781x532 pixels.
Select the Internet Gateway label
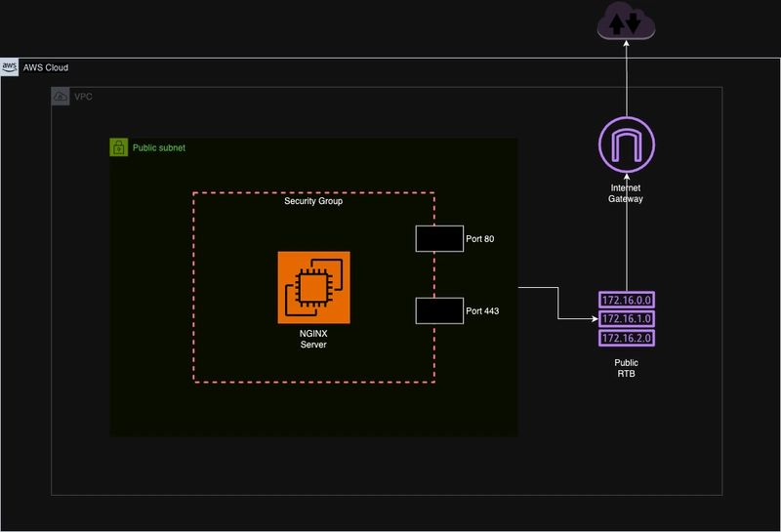626,193
